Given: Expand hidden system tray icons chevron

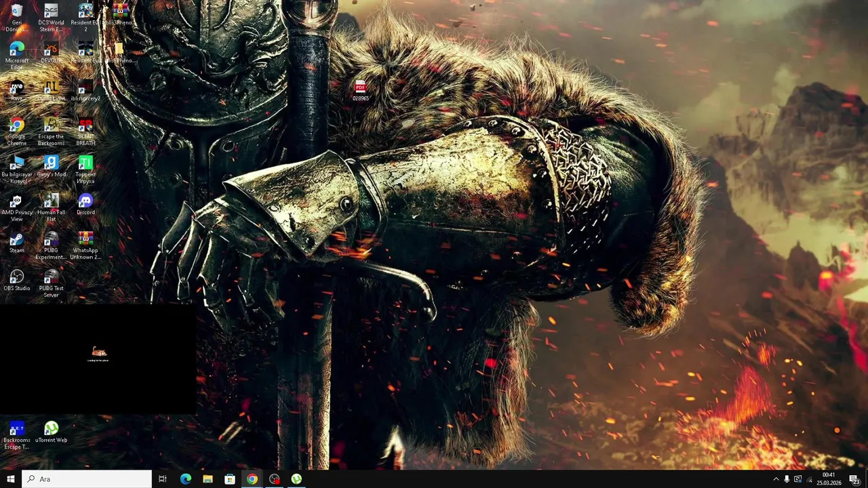Looking at the screenshot, I should pyautogui.click(x=776, y=479).
